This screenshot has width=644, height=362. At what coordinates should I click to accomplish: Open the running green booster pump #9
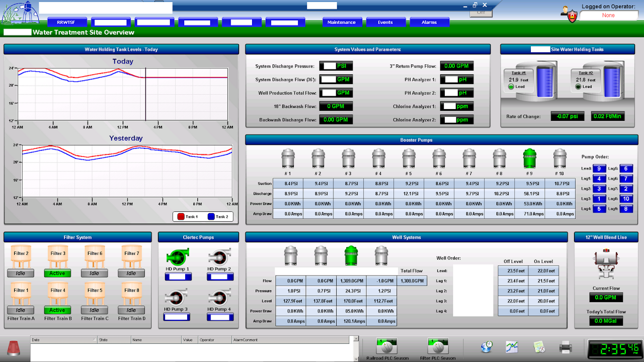(x=530, y=158)
